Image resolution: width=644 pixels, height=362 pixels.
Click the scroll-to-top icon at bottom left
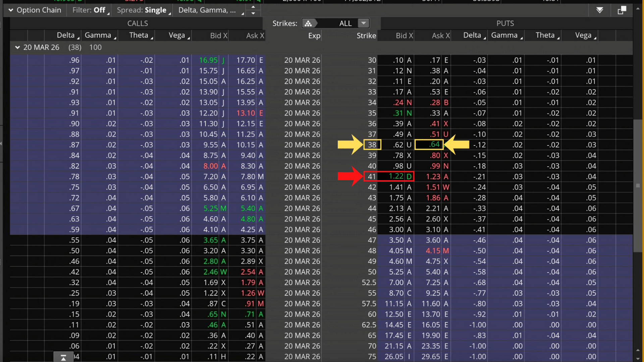63,358
